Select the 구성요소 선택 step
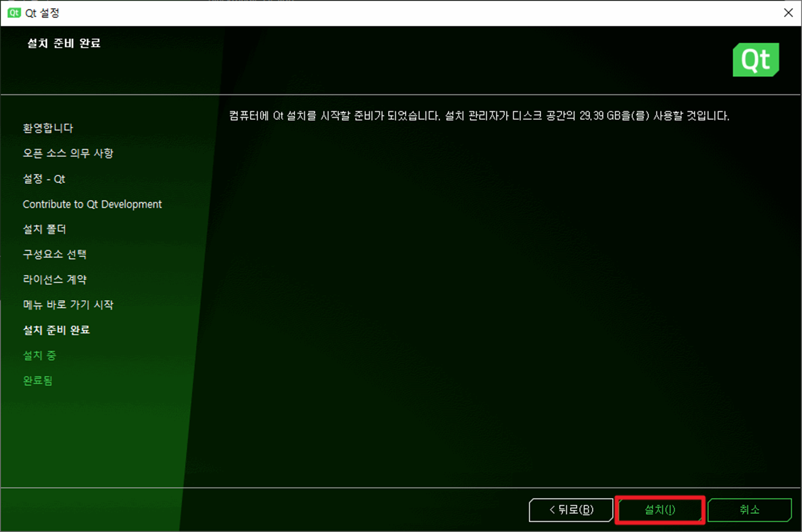802x532 pixels. point(54,254)
